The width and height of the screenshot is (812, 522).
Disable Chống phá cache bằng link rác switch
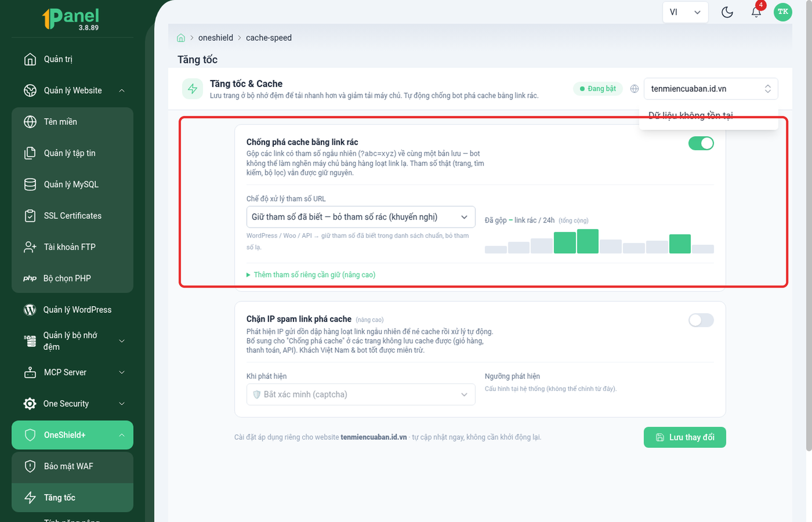click(x=701, y=143)
